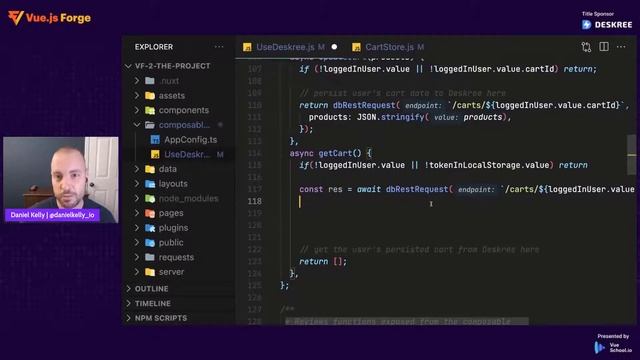Image resolution: width=640 pixels, height=360 pixels.
Task: Split the editor to the right
Action: (x=604, y=47)
